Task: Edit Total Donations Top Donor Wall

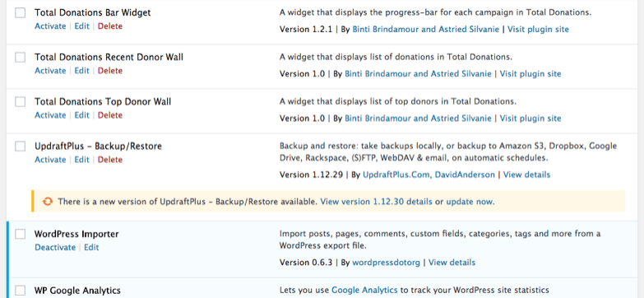Action: point(81,114)
